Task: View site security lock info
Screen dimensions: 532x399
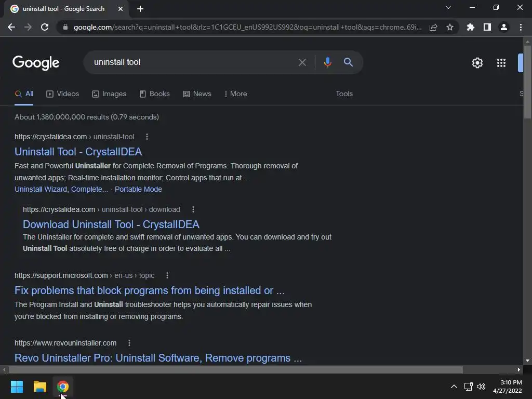Action: click(65, 27)
